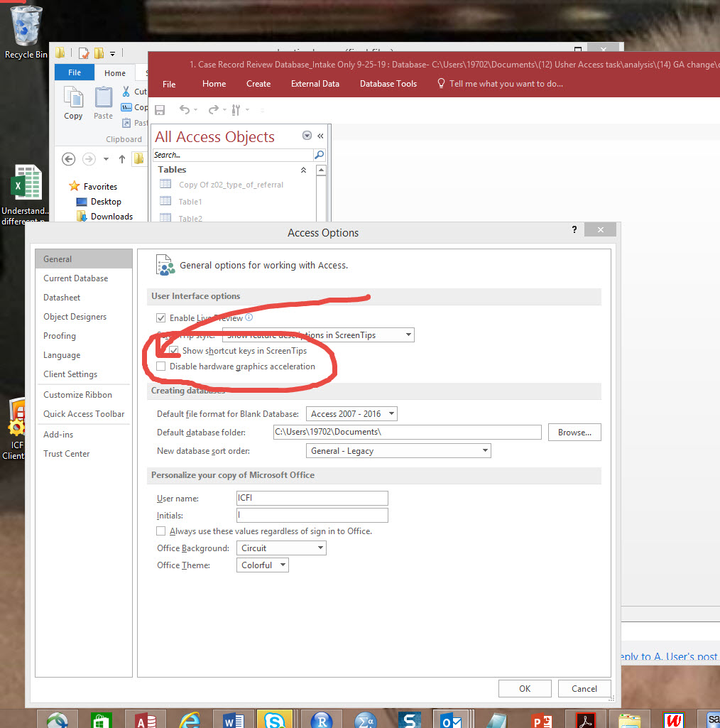Click the File tab in File Explorer
This screenshot has width=720, height=728.
pyautogui.click(x=75, y=72)
